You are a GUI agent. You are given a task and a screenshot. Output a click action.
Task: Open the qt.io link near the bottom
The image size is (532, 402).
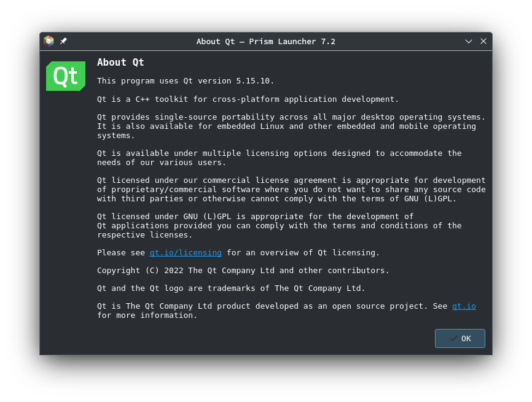coord(464,306)
